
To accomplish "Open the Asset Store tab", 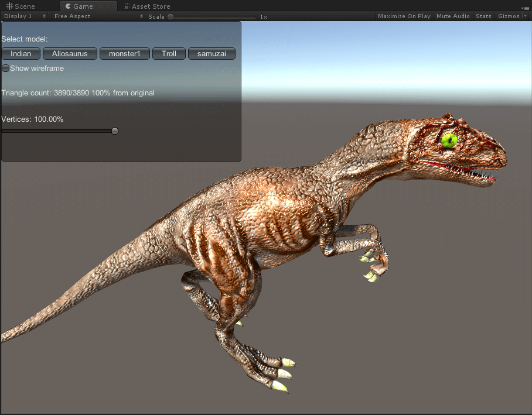I will 151,6.
